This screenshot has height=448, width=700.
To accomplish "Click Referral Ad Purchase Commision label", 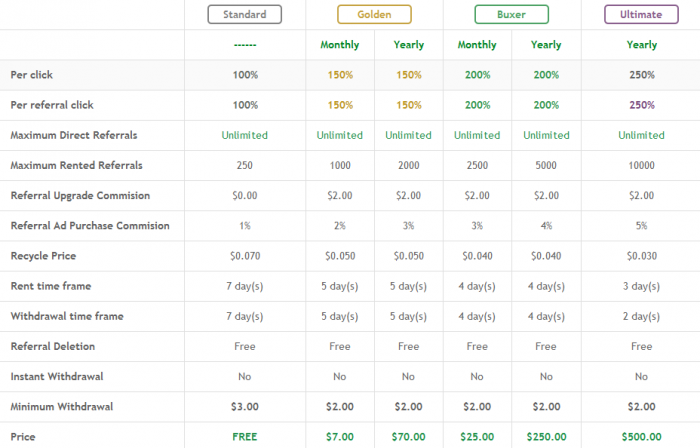I will pyautogui.click(x=90, y=225).
